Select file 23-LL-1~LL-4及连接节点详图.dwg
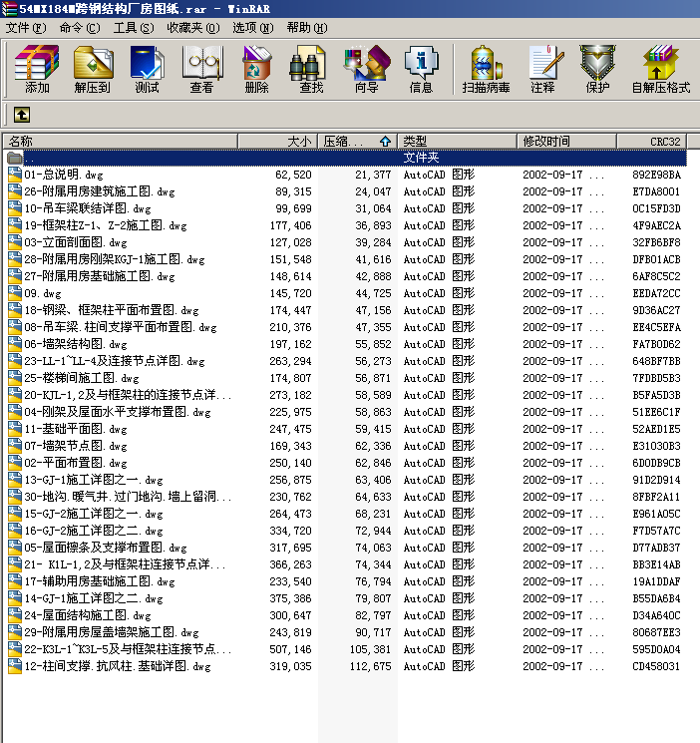Image resolution: width=700 pixels, height=743 pixels. (x=115, y=361)
